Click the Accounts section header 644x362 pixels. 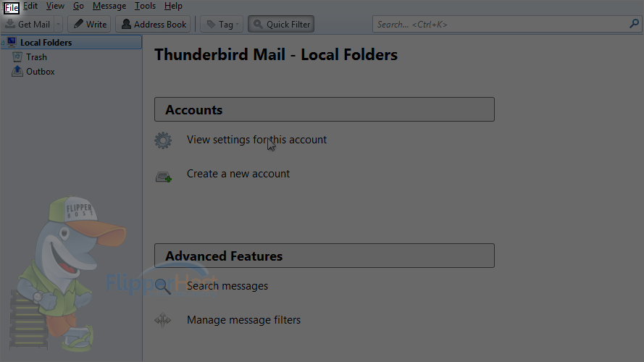[325, 109]
